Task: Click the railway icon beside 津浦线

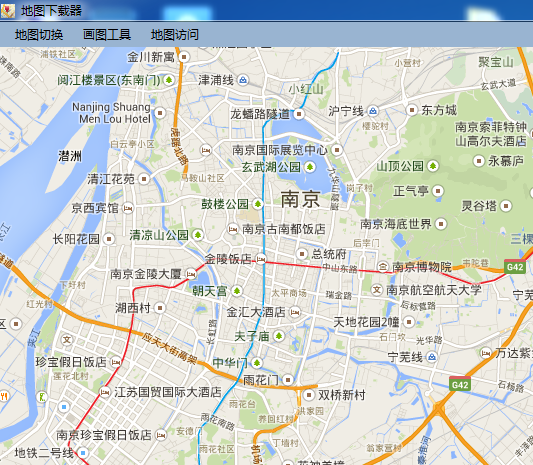Action: pyautogui.click(x=243, y=80)
